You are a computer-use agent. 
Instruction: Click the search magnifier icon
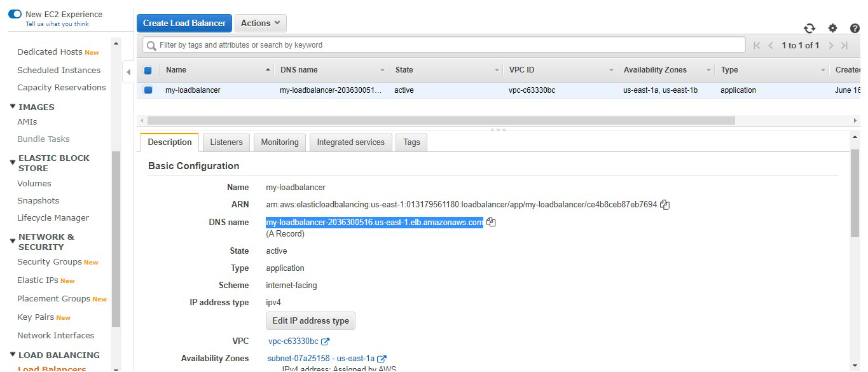coord(151,45)
